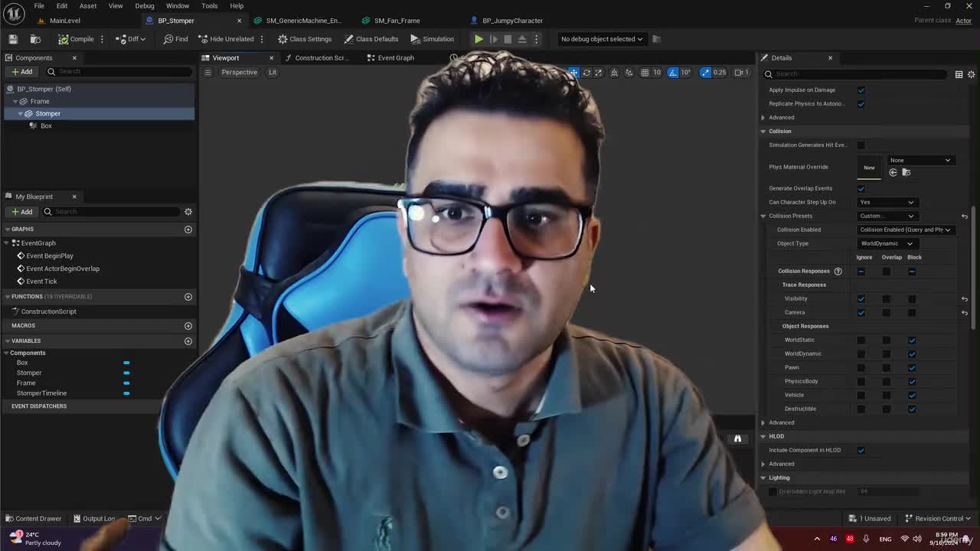
Task: Add a new variable with plus icon
Action: coord(188,341)
